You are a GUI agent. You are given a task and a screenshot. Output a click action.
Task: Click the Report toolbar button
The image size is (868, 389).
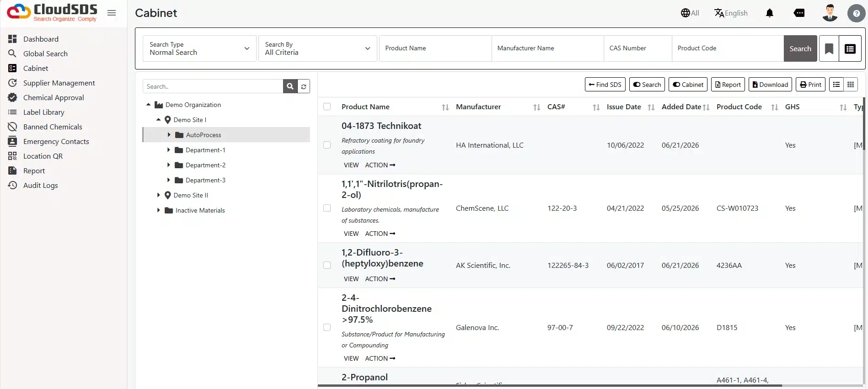[728, 85]
